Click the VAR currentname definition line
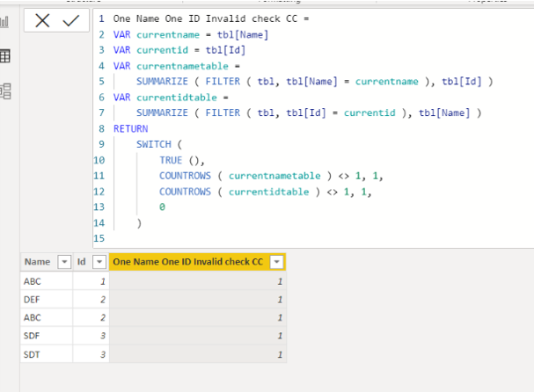This screenshot has height=392, width=534. pyautogui.click(x=191, y=34)
